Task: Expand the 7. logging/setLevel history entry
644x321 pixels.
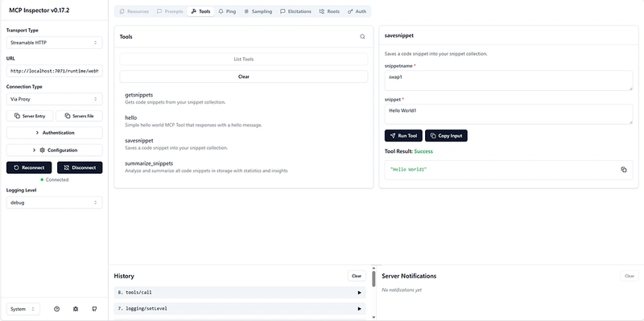Action: pos(239,309)
